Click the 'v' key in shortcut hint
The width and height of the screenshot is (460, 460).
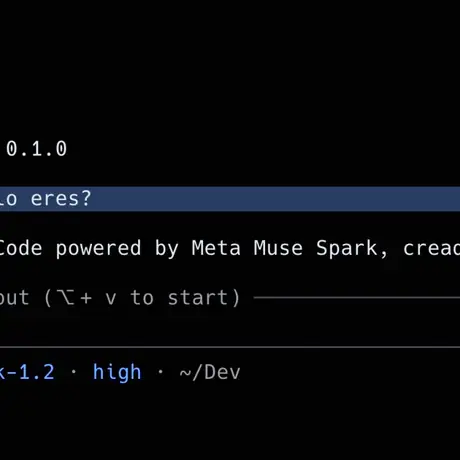(111, 299)
